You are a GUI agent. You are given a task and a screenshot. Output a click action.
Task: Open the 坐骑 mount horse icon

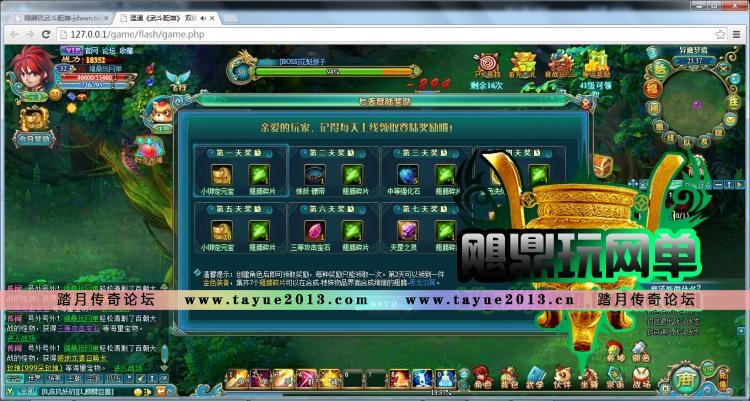[x=589, y=377]
